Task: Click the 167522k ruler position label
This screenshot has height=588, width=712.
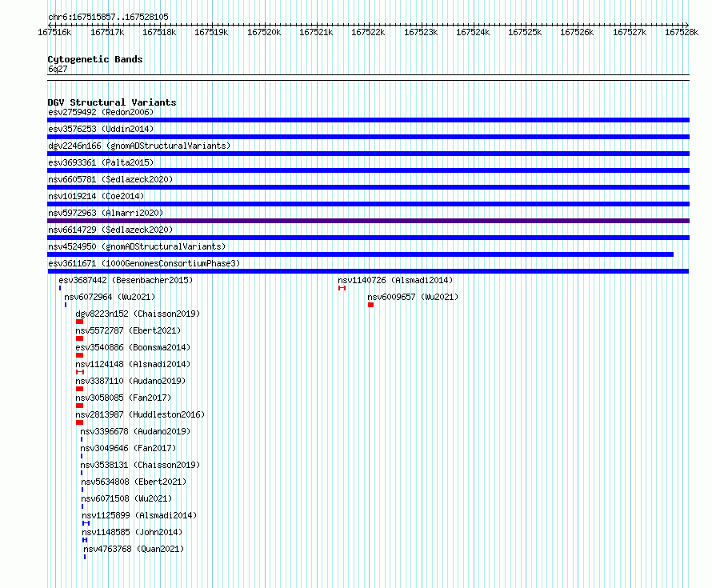Action: (x=368, y=32)
